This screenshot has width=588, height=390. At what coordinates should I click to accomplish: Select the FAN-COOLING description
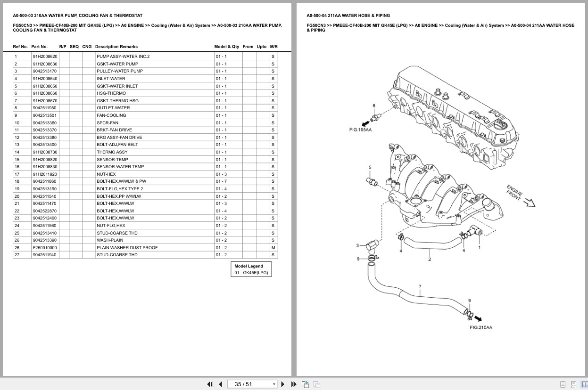[111, 115]
